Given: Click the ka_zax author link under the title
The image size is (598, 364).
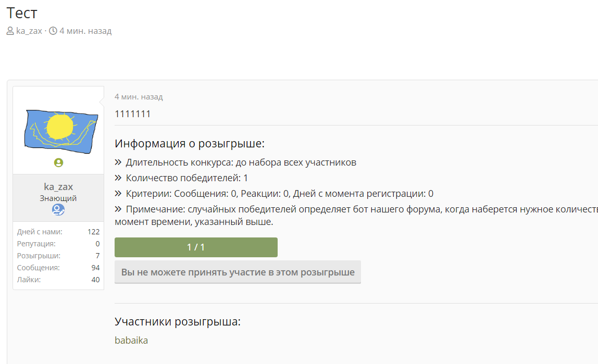Looking at the screenshot, I should click(29, 31).
